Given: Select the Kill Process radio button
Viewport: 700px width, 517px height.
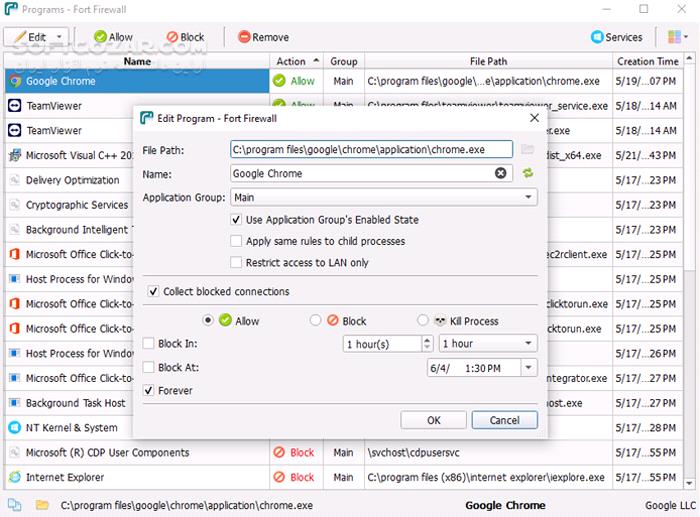Looking at the screenshot, I should pyautogui.click(x=422, y=321).
